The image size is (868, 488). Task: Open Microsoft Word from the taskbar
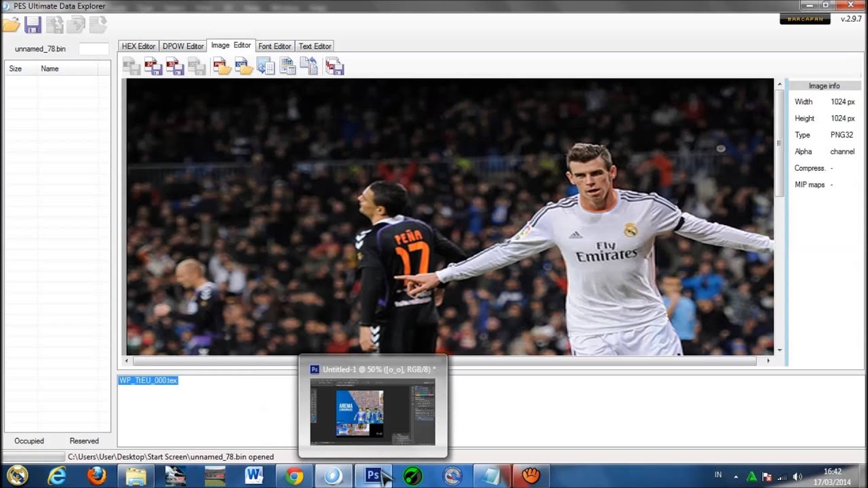tap(254, 476)
